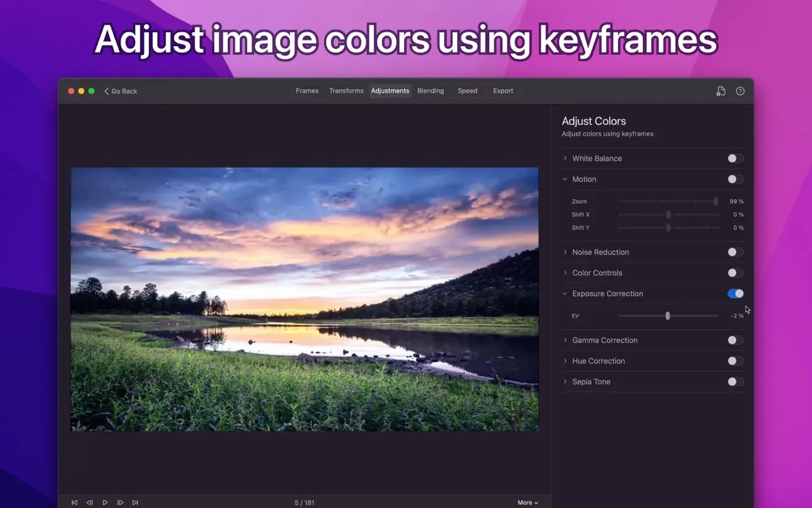The width and height of the screenshot is (812, 508).
Task: Open the Export tab
Action: (x=503, y=91)
